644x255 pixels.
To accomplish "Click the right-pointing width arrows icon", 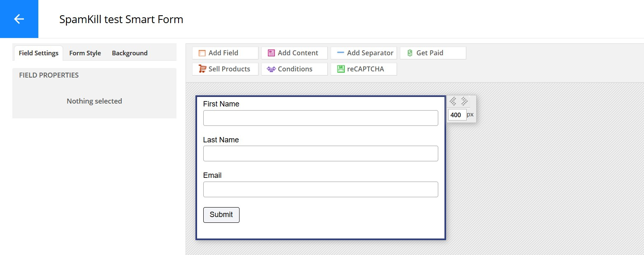I will (x=464, y=101).
